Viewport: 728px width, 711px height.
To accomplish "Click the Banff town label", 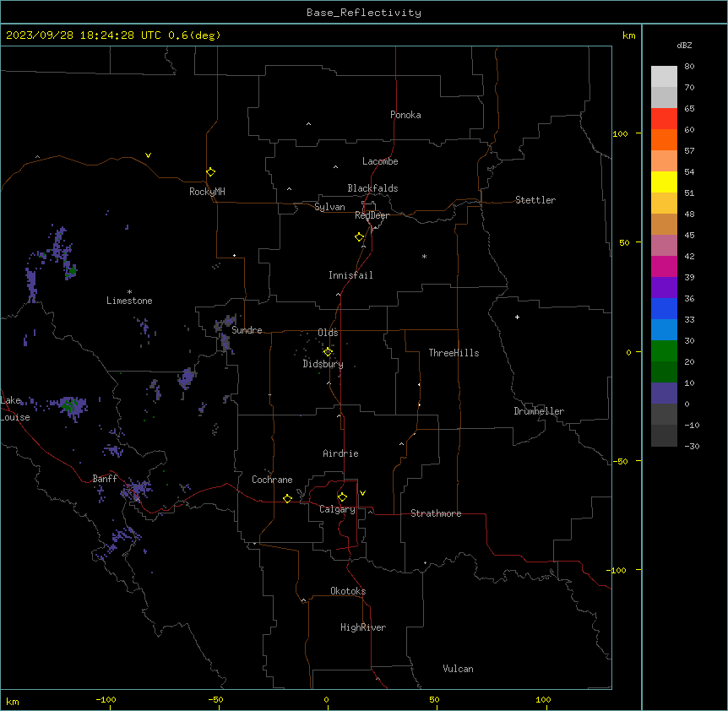I will pyautogui.click(x=105, y=479).
